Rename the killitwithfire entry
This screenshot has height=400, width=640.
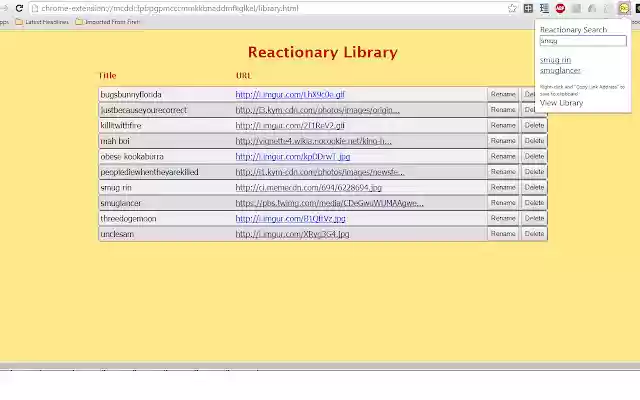click(503, 125)
